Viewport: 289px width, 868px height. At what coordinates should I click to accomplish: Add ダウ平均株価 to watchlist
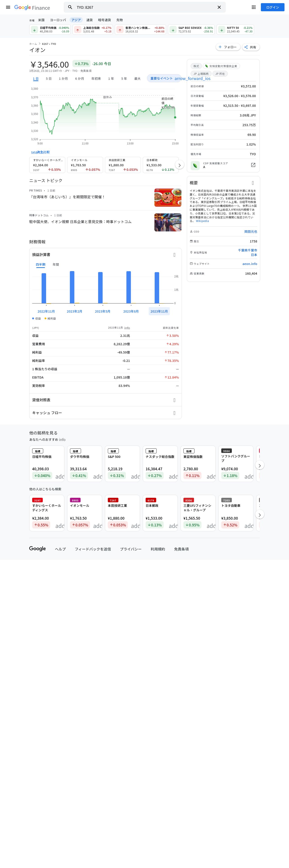[x=97, y=476]
